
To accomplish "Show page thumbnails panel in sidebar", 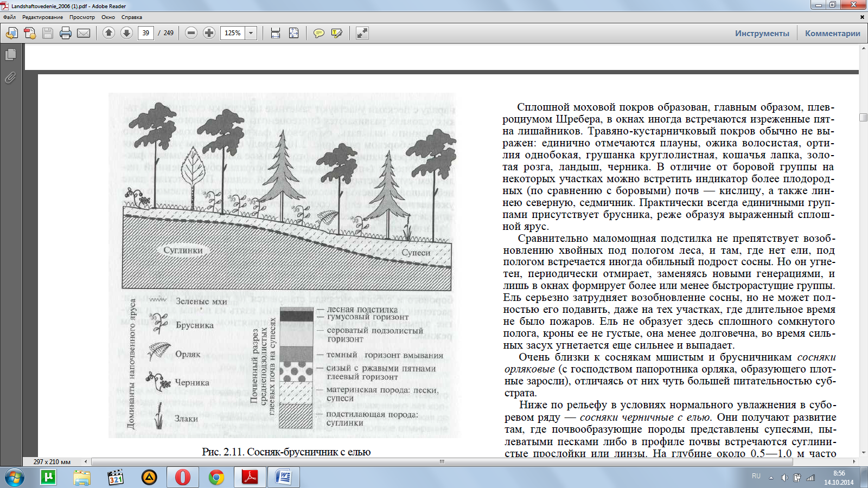I will tap(10, 54).
